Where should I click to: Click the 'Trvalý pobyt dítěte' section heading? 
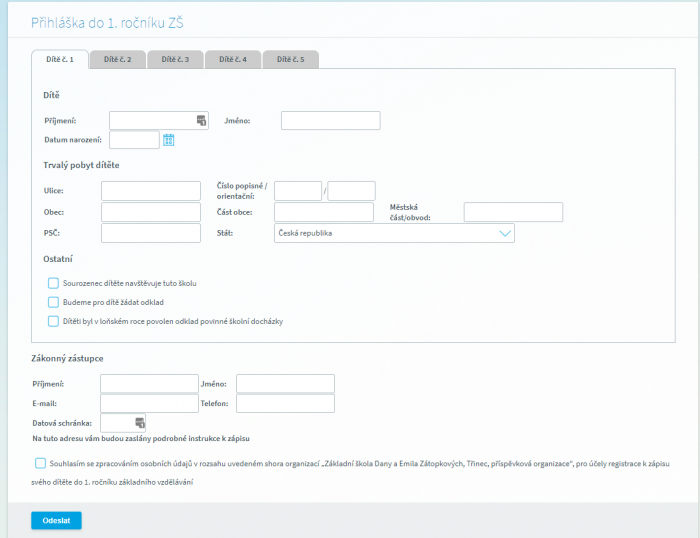pyautogui.click(x=81, y=165)
